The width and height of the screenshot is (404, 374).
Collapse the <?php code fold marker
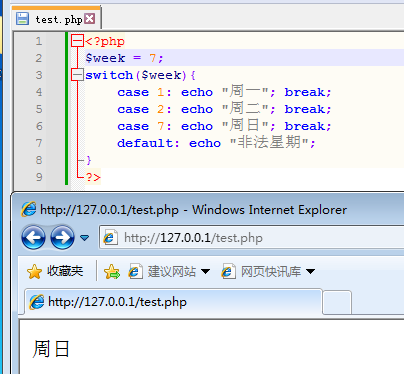[x=77, y=41]
